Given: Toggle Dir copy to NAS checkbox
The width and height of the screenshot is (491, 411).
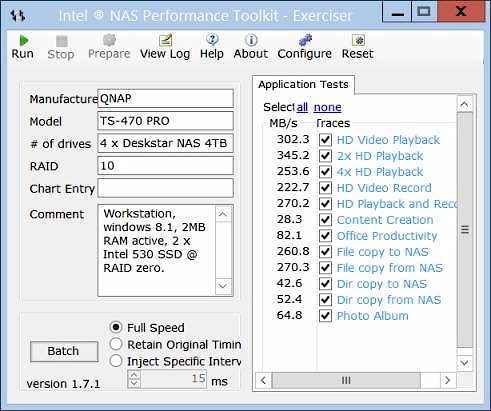Looking at the screenshot, I should tap(325, 284).
